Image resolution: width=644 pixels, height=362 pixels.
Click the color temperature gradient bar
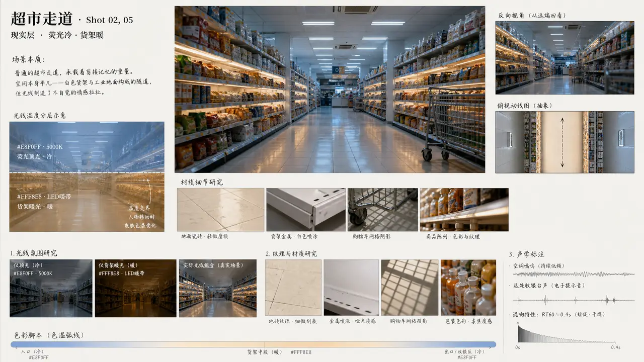click(x=253, y=344)
